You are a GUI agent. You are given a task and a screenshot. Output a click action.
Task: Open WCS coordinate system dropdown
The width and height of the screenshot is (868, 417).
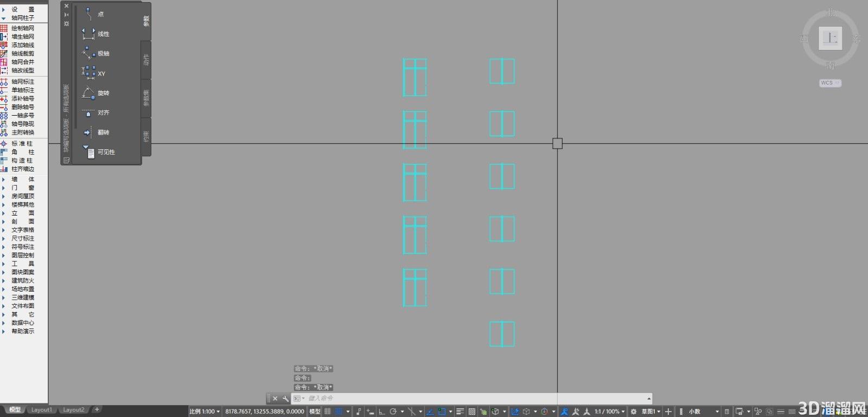click(x=830, y=83)
